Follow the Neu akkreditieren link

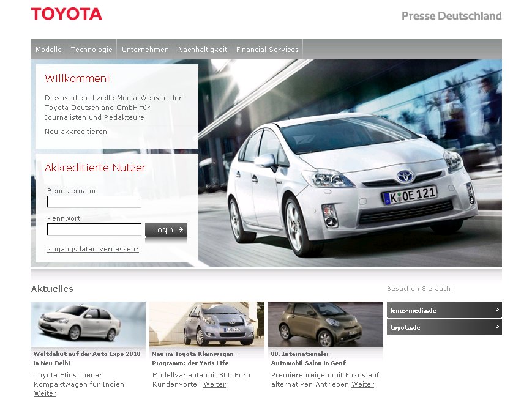[x=76, y=132]
